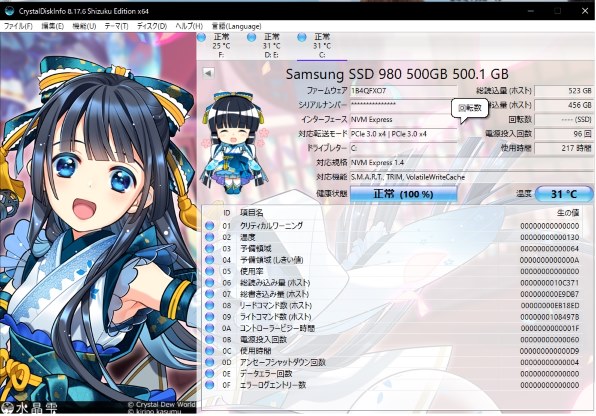Click status icon for 09 ライトコマンド数

click(209, 316)
